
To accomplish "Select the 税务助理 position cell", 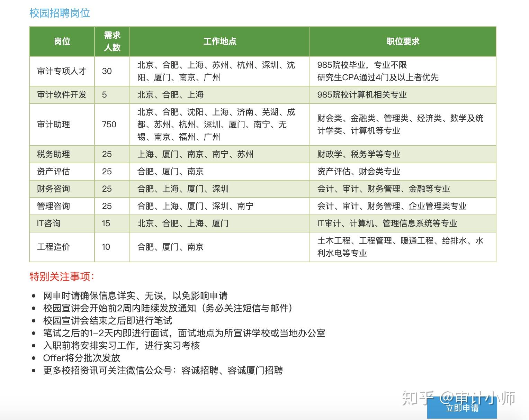I will (62, 154).
